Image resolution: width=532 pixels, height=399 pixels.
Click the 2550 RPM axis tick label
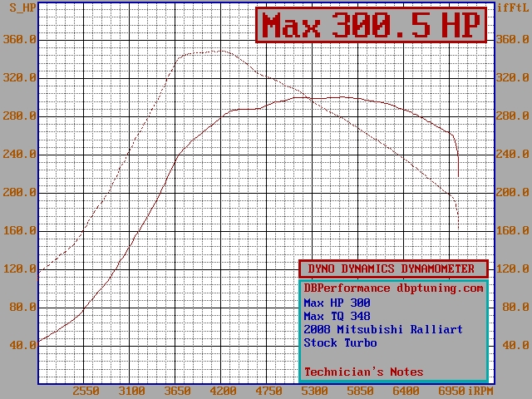tap(86, 390)
